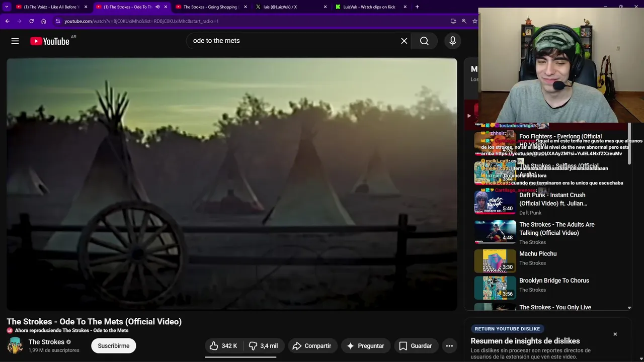Select Foo Fighters - Everlong title
644x362 pixels.
(x=560, y=140)
